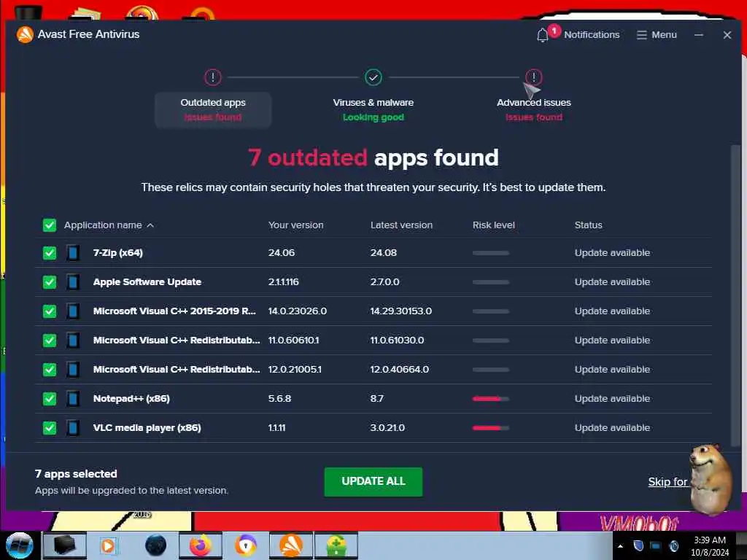747x560 pixels.
Task: Show hidden system tray icons arrow
Action: coord(620,546)
